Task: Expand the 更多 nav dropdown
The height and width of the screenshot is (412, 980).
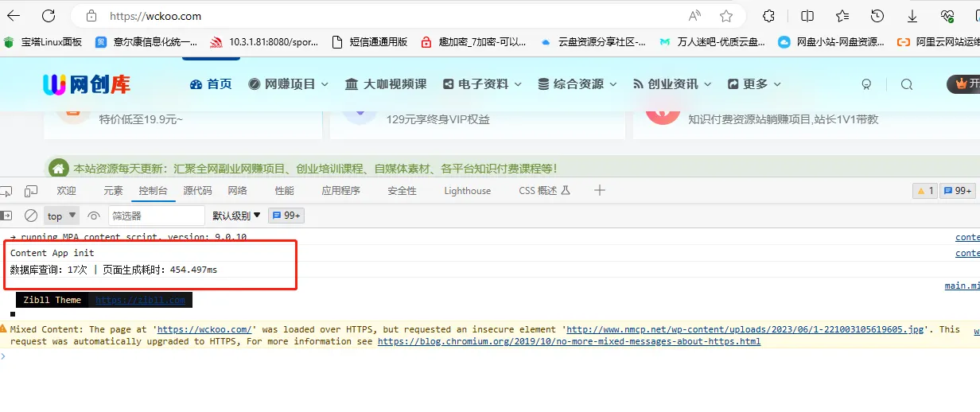Action: (x=754, y=84)
